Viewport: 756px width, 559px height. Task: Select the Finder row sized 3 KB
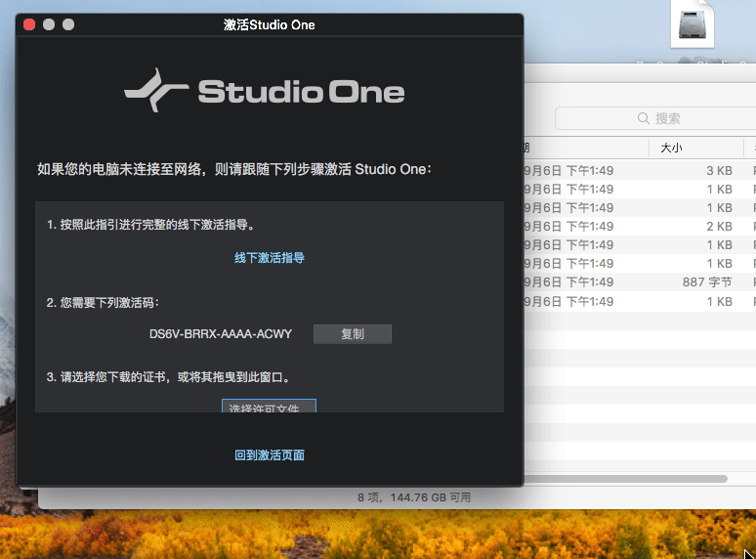coord(640,170)
